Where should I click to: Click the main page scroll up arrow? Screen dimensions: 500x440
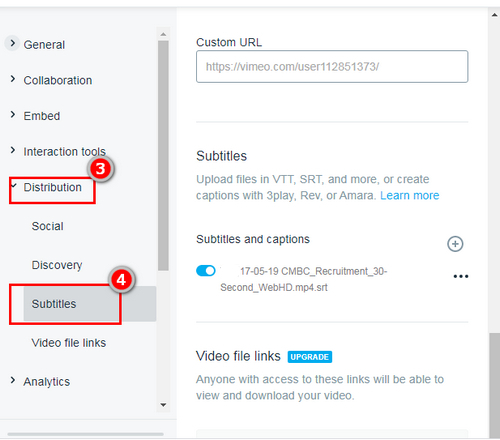tap(494, 15)
